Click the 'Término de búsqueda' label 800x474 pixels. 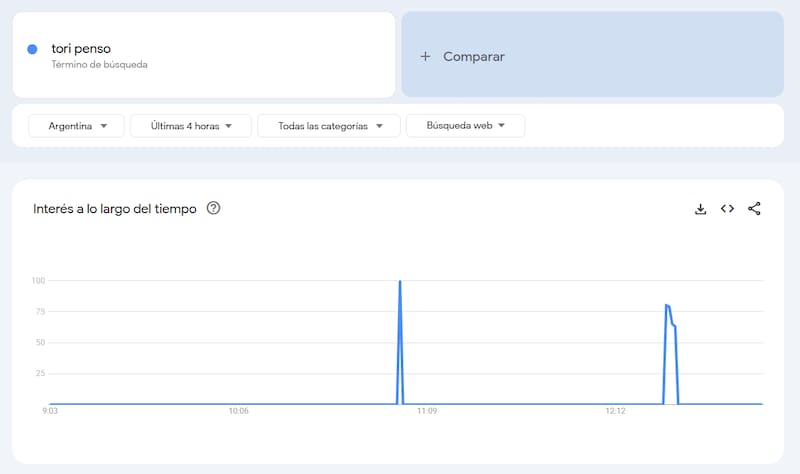point(99,65)
